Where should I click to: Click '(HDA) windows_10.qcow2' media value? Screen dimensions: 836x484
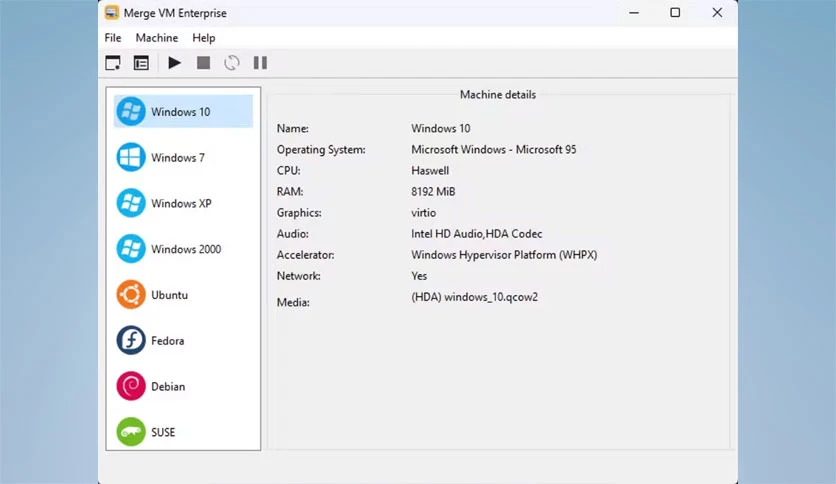[x=475, y=297]
